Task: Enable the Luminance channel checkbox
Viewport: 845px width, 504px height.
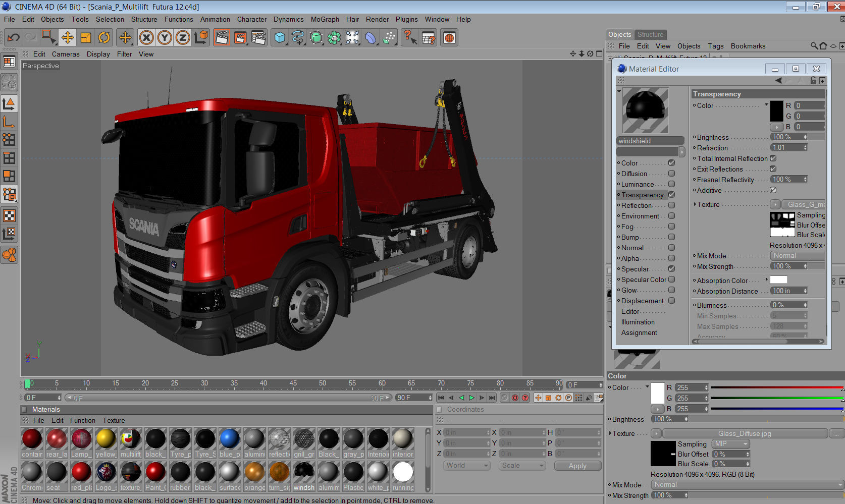Action: [x=671, y=184]
